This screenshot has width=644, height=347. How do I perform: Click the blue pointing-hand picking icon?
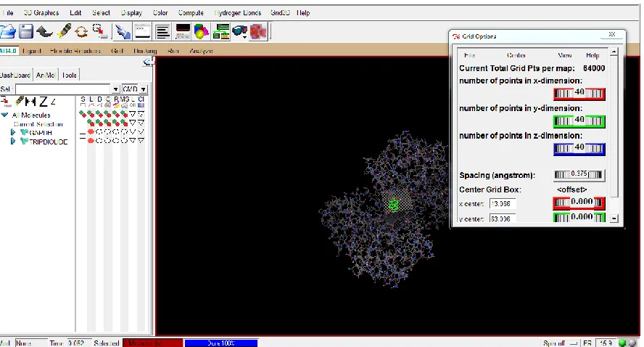pos(123,32)
